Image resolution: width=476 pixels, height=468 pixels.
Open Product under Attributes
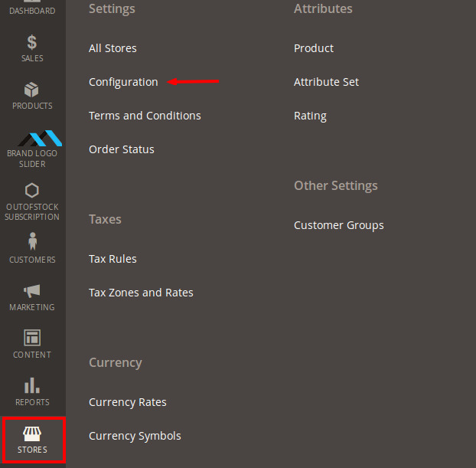(314, 48)
